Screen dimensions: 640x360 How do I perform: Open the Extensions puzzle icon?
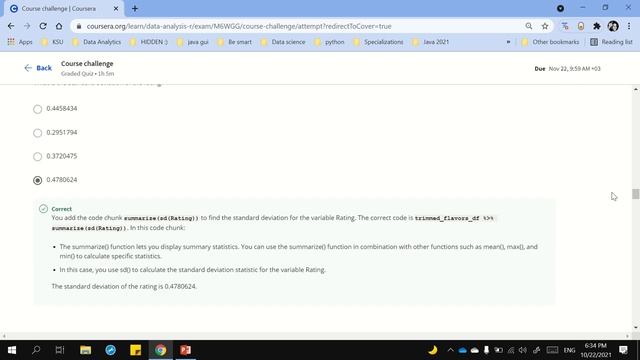tap(597, 26)
